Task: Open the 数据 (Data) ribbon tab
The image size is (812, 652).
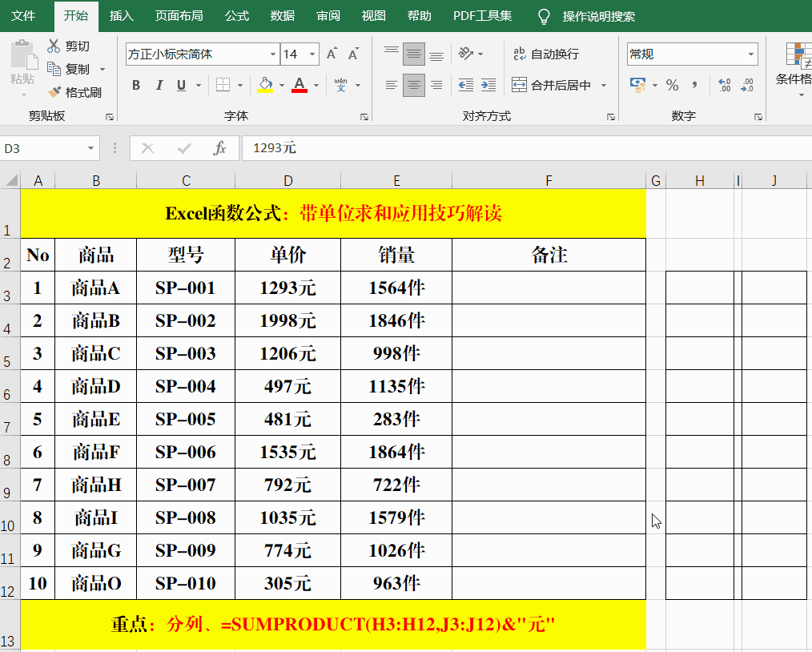Action: pos(282,16)
